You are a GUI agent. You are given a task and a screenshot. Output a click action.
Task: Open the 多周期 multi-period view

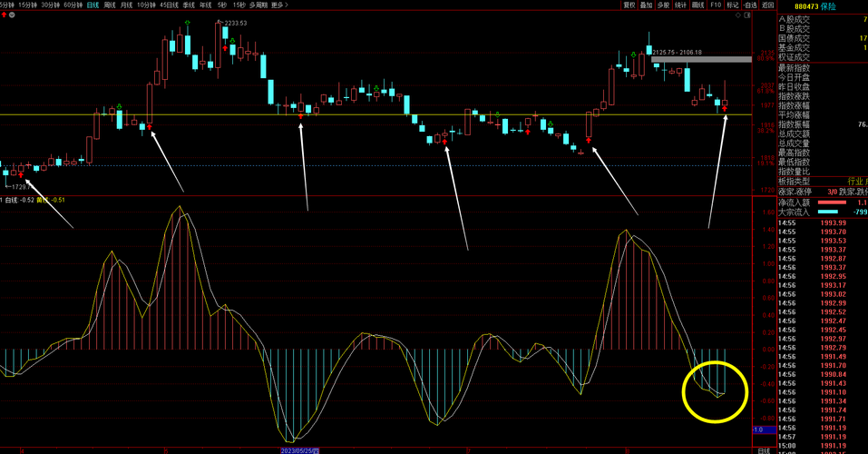click(x=258, y=5)
